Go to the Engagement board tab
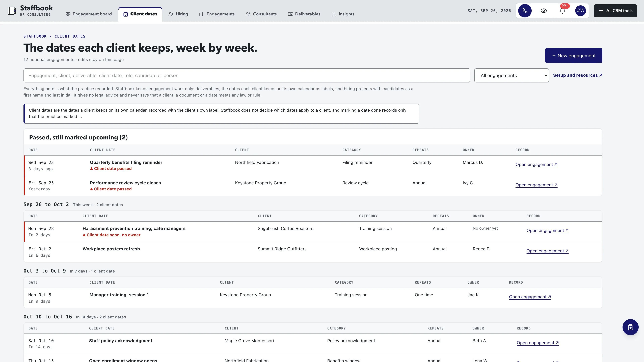This screenshot has height=362, width=644. 89,14
